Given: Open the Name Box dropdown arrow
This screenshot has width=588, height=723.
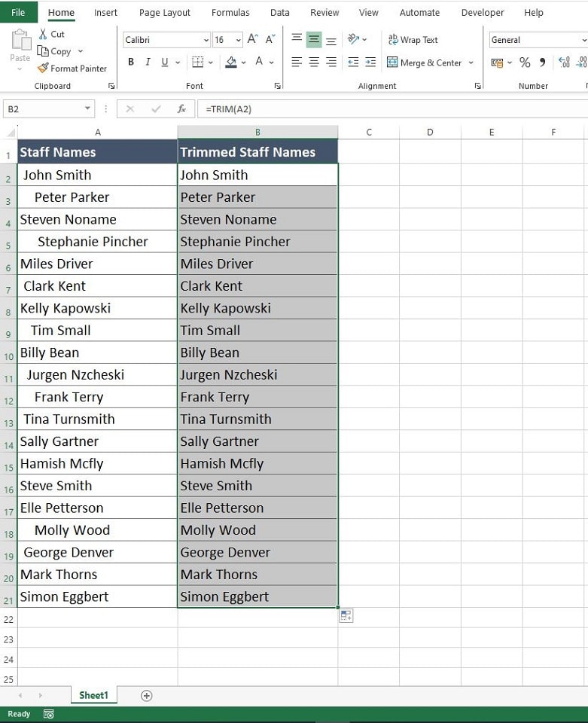Looking at the screenshot, I should 87,108.
